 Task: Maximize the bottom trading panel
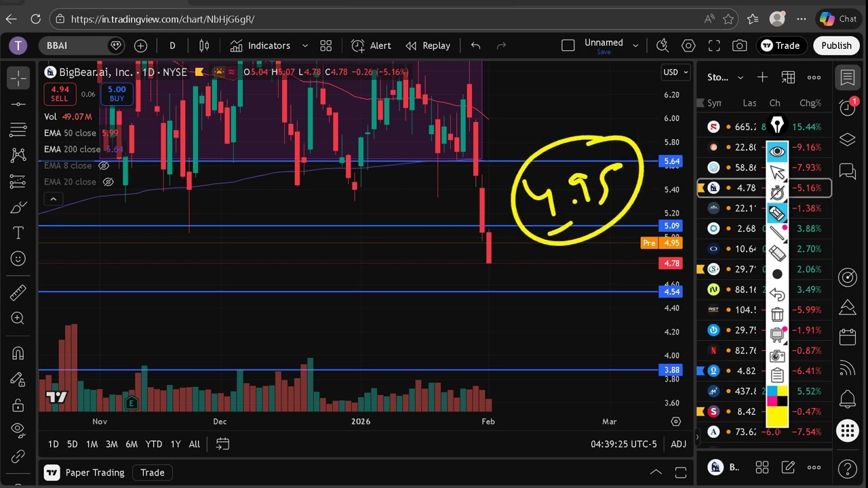[x=681, y=472]
